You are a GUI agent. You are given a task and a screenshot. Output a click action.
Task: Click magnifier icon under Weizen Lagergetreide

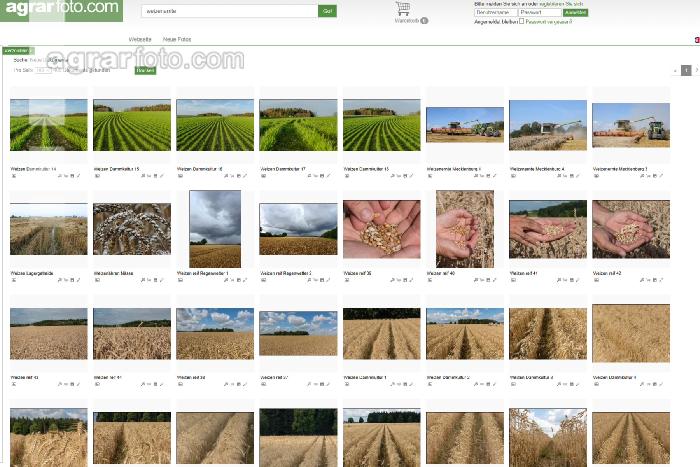[59, 280]
